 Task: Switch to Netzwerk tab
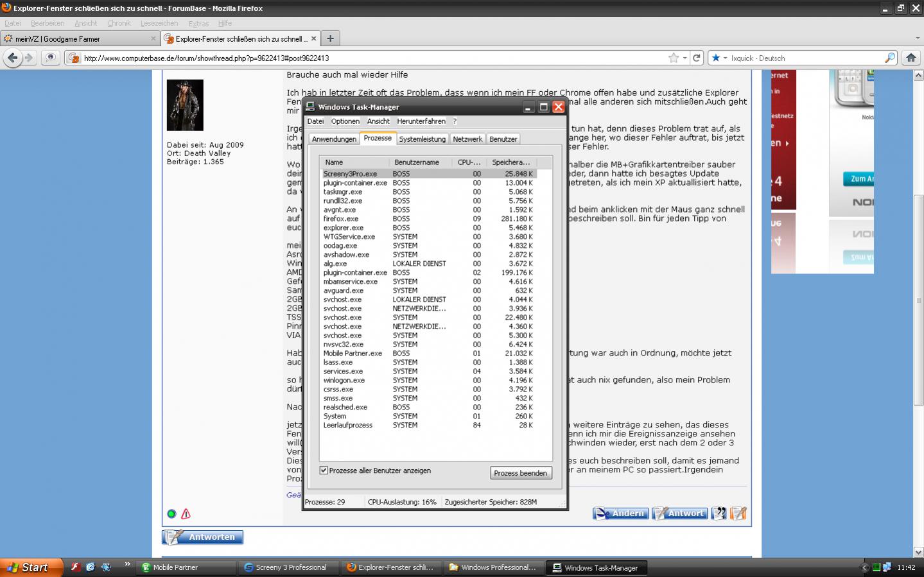coord(467,139)
